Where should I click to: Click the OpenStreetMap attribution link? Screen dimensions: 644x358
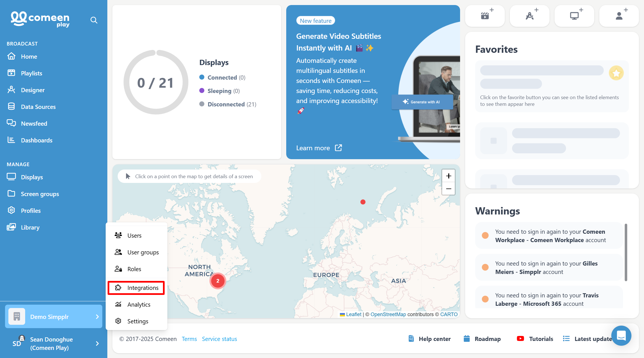[x=388, y=314]
